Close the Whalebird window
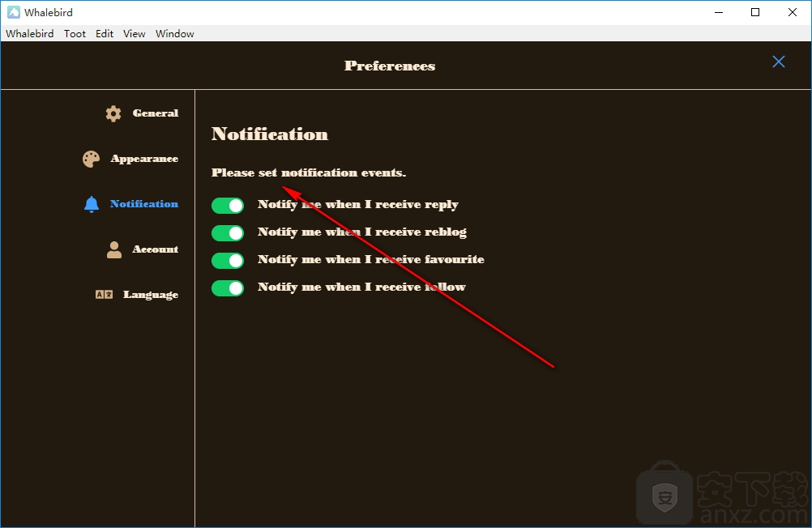This screenshot has width=812, height=528. click(793, 12)
